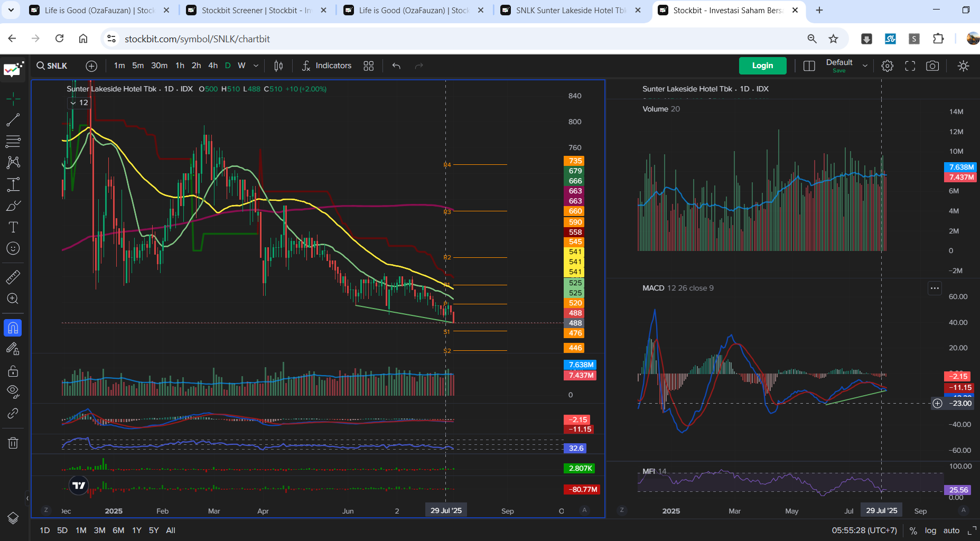Set range to 5Y

[154, 530]
